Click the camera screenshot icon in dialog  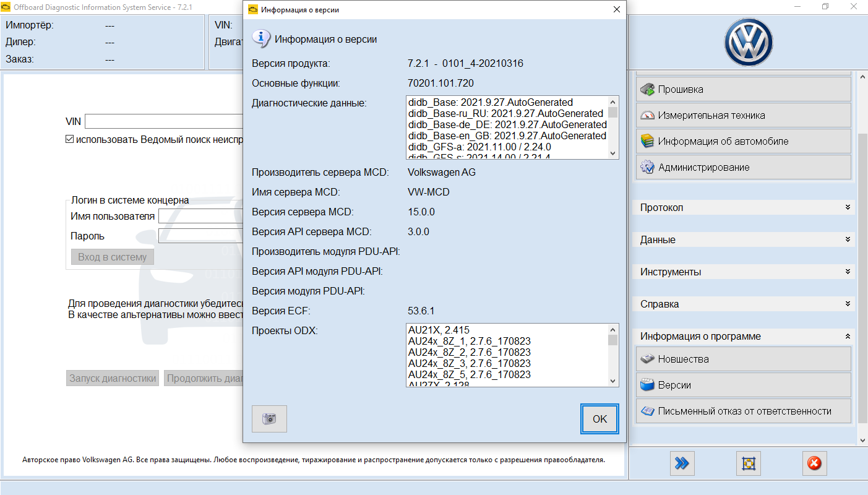269,419
